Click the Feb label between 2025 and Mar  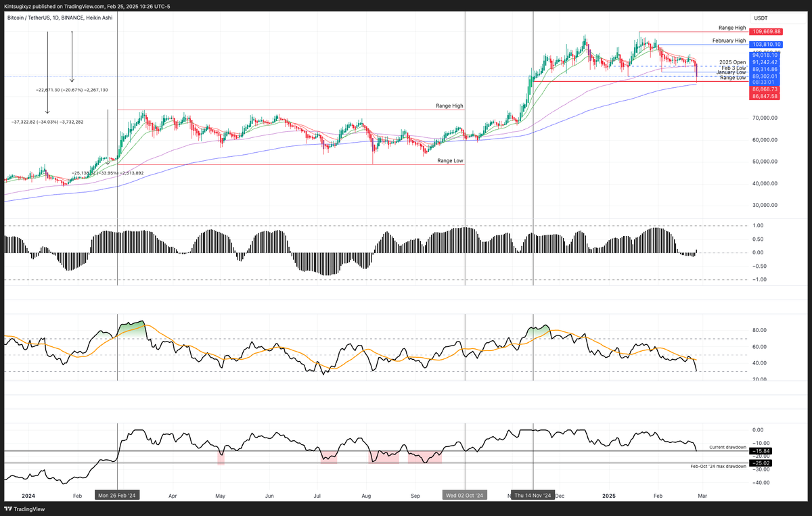tap(658, 495)
